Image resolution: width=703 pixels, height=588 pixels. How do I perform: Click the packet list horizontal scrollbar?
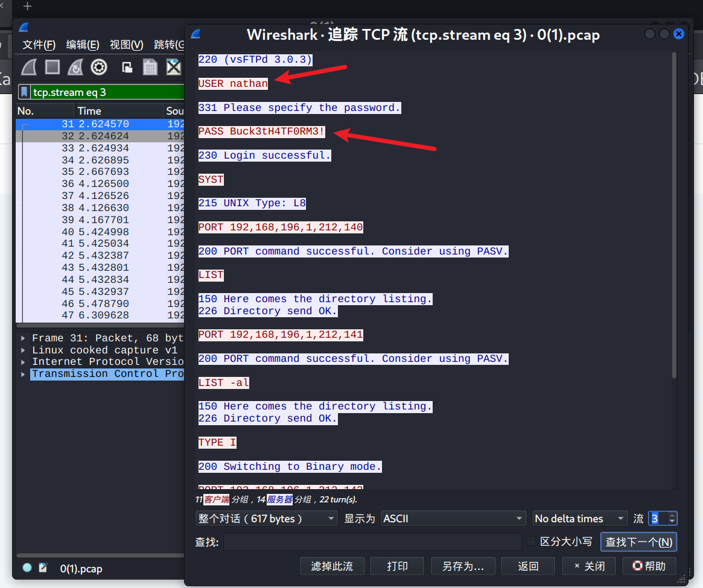[100, 326]
